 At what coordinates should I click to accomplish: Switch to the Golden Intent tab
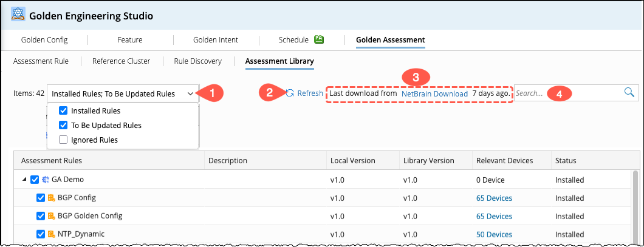pyautogui.click(x=216, y=40)
